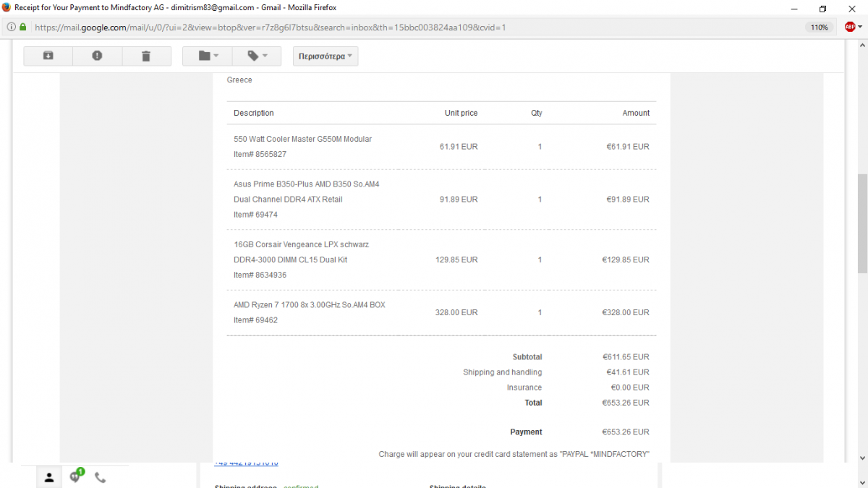This screenshot has height=488, width=868.
Task: Click insurance value '€0.00 EUR'
Action: pos(630,388)
